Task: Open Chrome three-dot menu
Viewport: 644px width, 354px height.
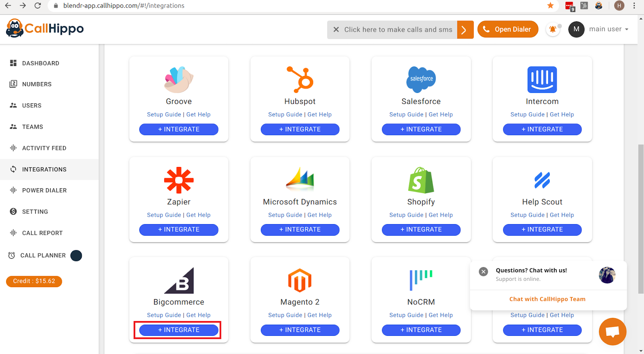Action: coord(634,6)
